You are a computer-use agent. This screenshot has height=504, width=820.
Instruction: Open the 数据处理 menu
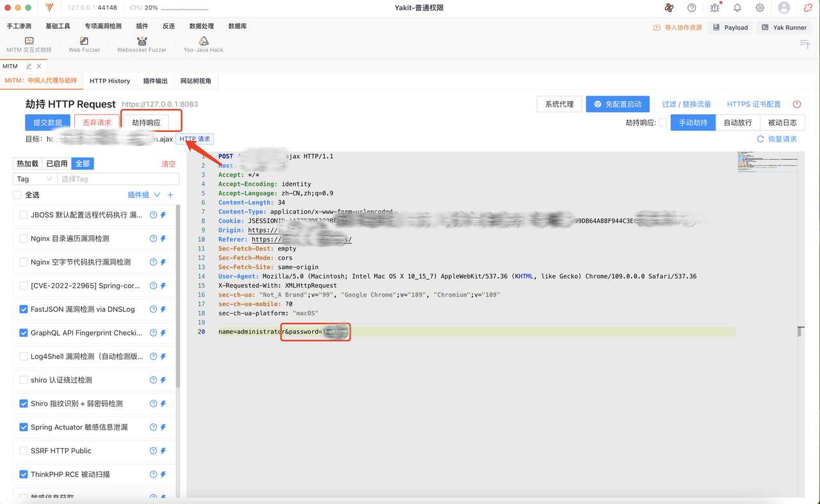pyautogui.click(x=202, y=26)
